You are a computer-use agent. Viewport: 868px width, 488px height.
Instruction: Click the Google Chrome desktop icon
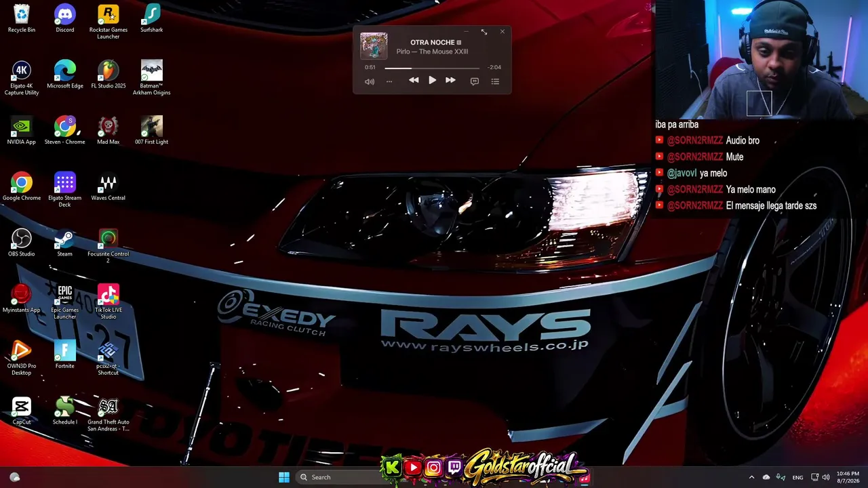[x=22, y=187]
